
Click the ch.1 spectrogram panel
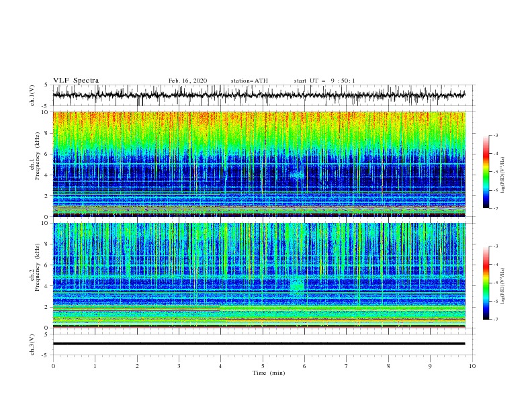click(259, 164)
